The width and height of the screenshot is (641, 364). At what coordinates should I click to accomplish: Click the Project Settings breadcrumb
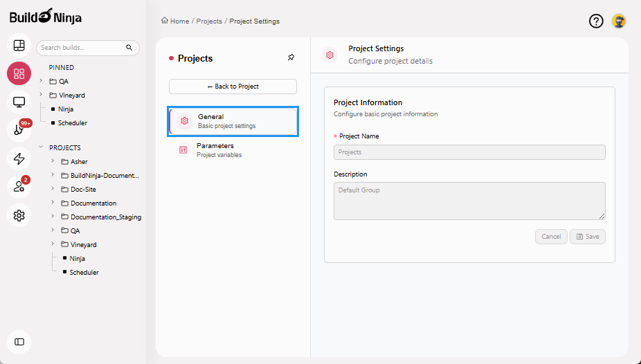(254, 21)
